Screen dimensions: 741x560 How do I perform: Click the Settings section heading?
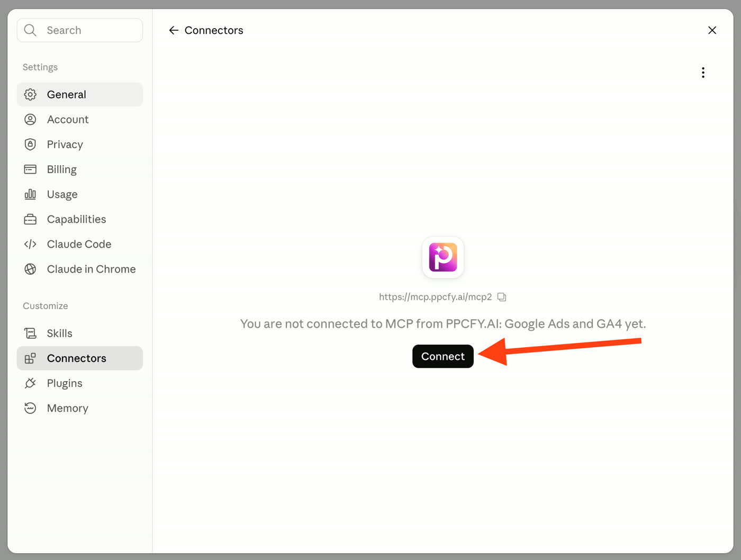(x=40, y=67)
